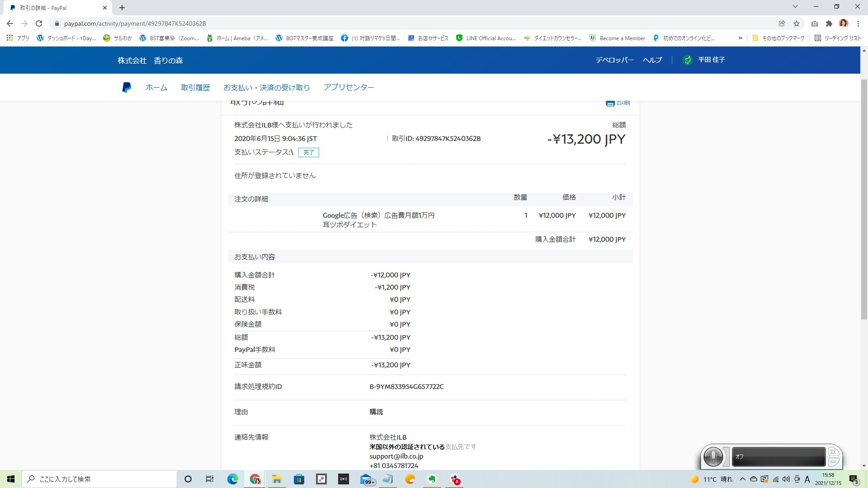Open the アプリ apps bookmark
Screen dimensions: 868x488
(18, 38)
